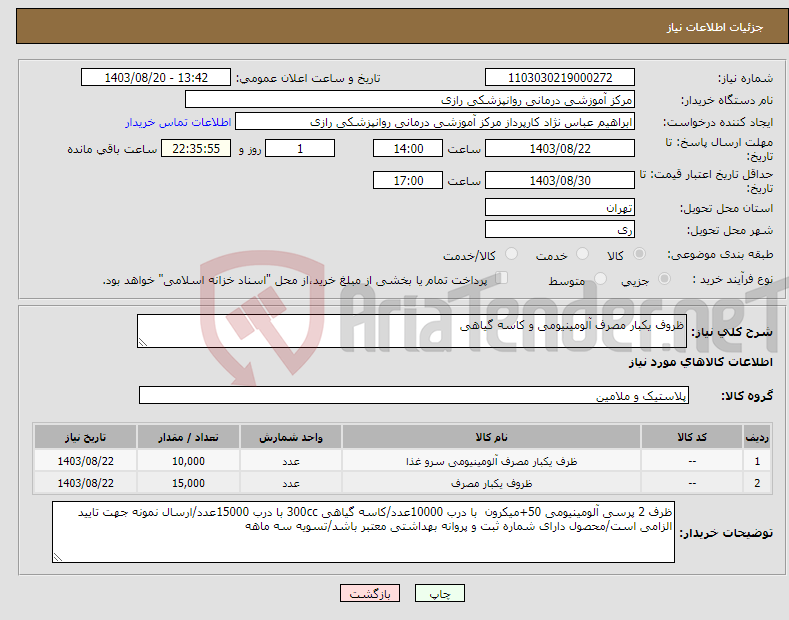Screen dimensions: 789x620
Task: Click the announcement date field 1403/08/20 - 13:42
Action: 156,78
